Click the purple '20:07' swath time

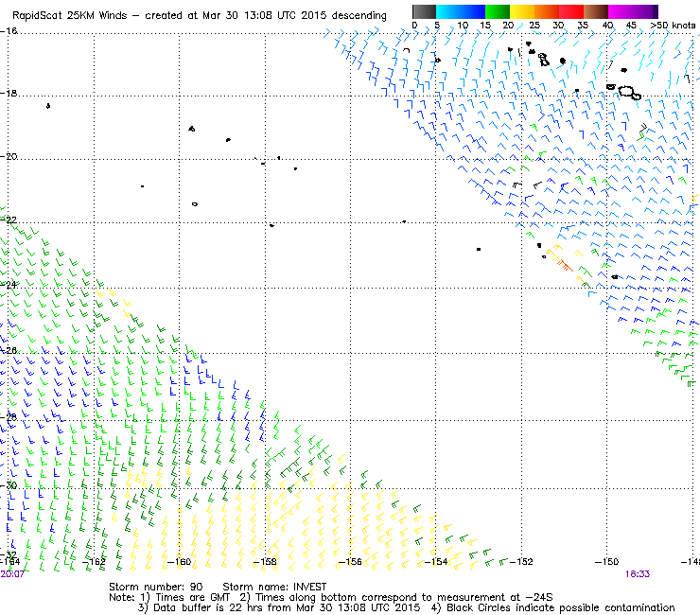12,574
